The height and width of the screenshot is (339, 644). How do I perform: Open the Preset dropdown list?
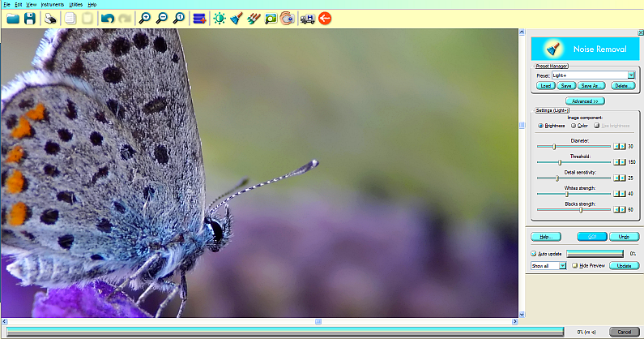pyautogui.click(x=631, y=75)
